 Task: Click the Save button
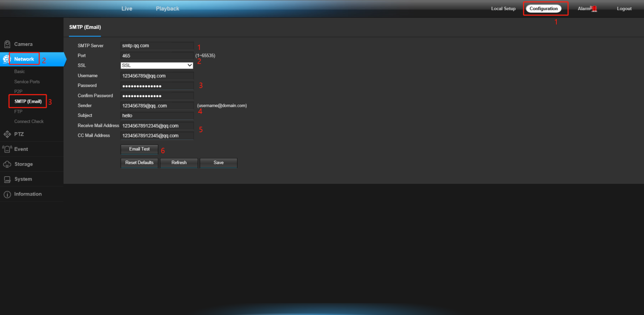[218, 163]
